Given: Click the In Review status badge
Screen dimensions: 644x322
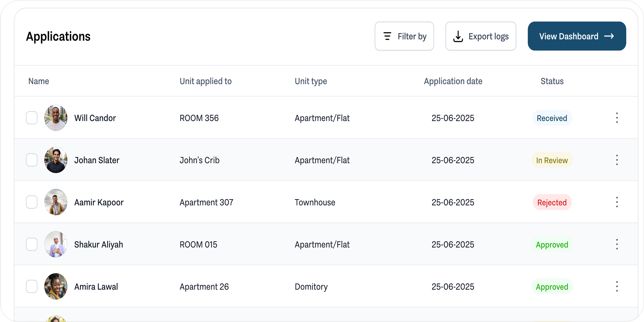Looking at the screenshot, I should [x=552, y=160].
